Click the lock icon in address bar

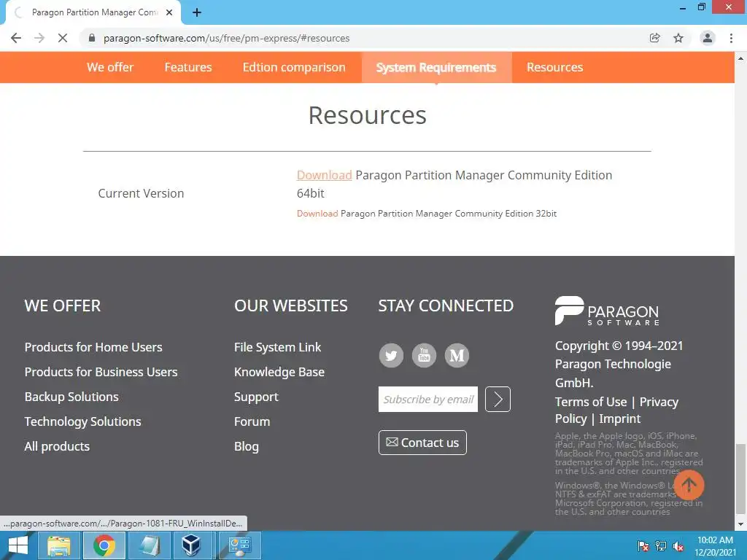92,38
